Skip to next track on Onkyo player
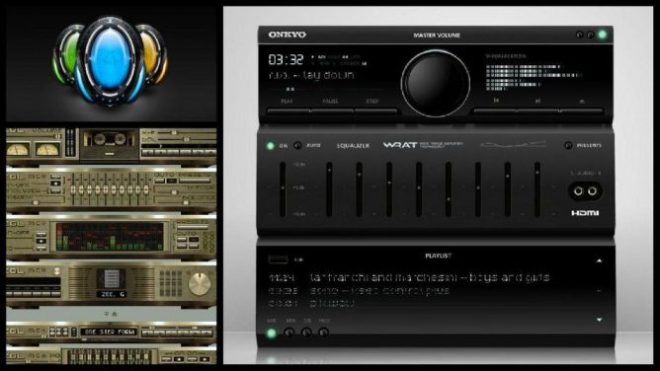660x371 pixels. point(538,111)
